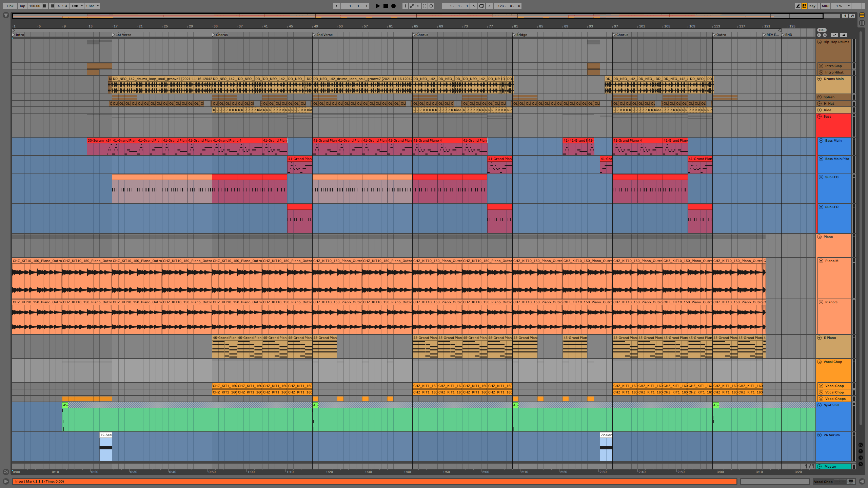The height and width of the screenshot is (488, 868).
Task: Jump to next locator arrow
Action: (x=825, y=35)
